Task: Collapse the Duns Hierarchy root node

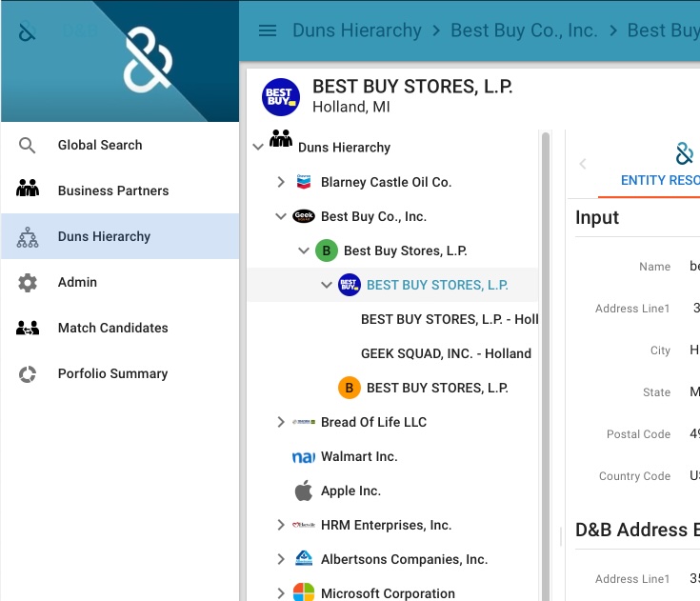Action: click(x=258, y=147)
